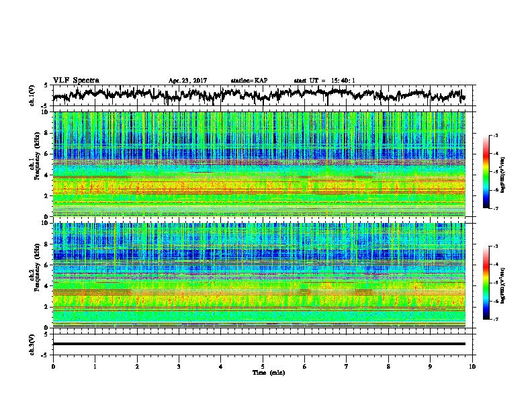Screen dimensions: 532x411
Task: Click the log(PSD) label beside ch.1 color scale
Action: 503,175
